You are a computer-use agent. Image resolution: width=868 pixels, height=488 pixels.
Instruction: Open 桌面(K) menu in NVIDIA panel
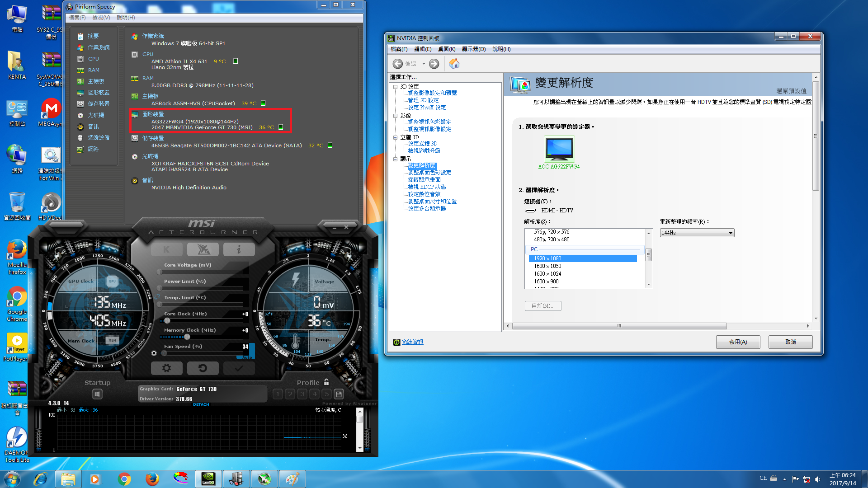(447, 49)
